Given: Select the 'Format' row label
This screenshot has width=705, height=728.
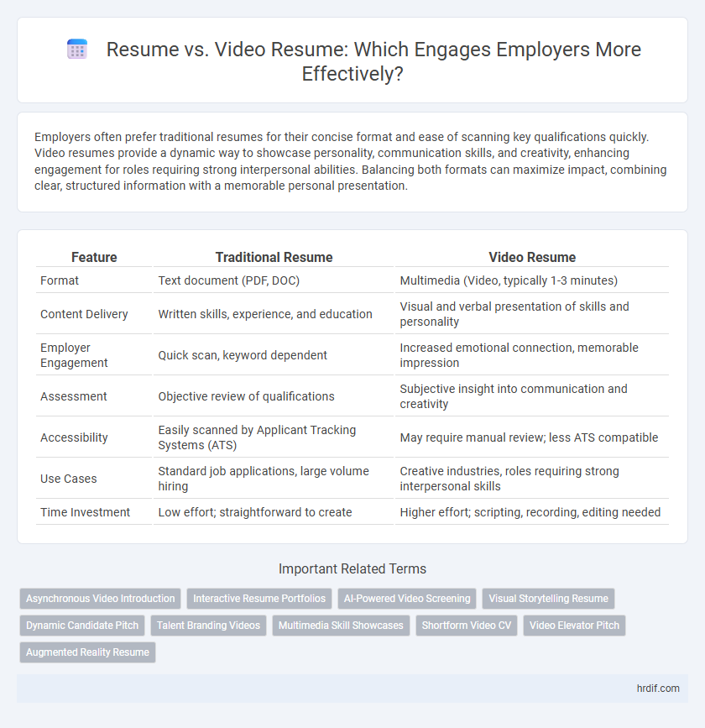Looking at the screenshot, I should click(60, 280).
